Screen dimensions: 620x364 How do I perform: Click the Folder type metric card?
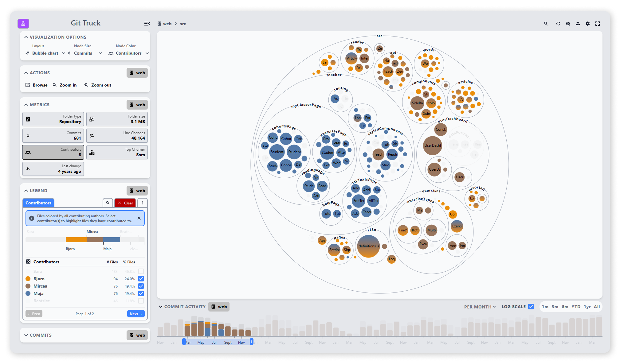[53, 119]
